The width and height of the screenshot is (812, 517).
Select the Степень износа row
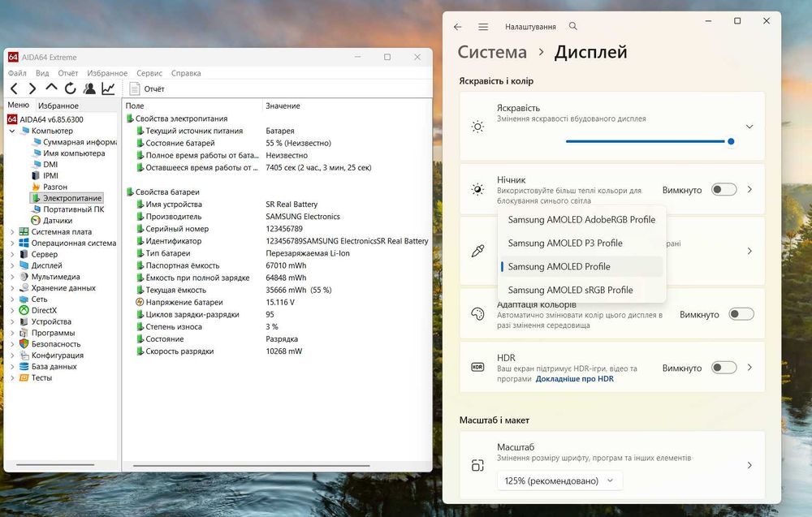pos(277,326)
